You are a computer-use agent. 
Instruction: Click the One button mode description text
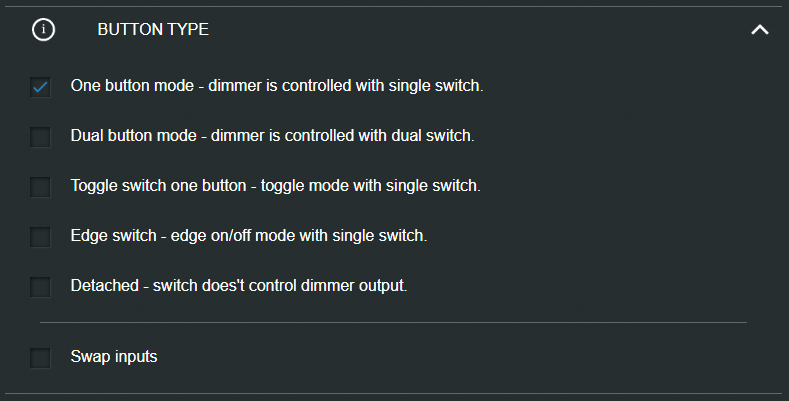click(x=276, y=86)
